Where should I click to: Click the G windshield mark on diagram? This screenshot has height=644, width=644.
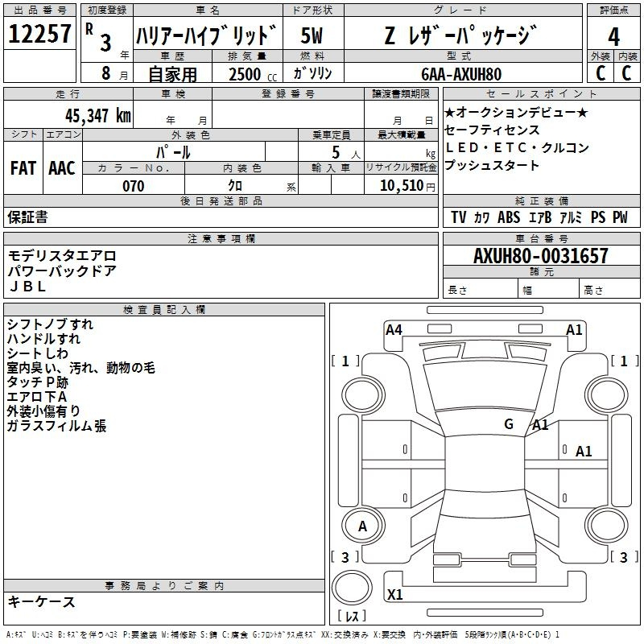point(509,424)
